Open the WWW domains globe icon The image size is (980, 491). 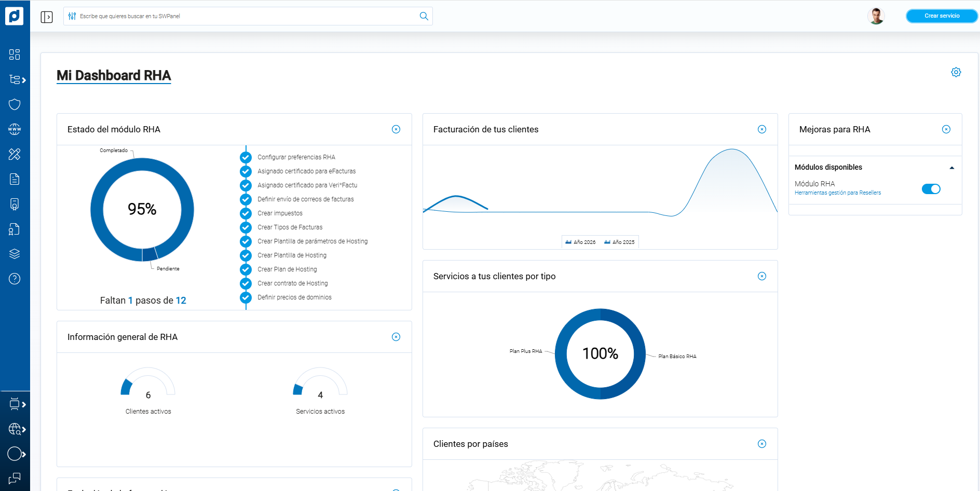pyautogui.click(x=15, y=129)
